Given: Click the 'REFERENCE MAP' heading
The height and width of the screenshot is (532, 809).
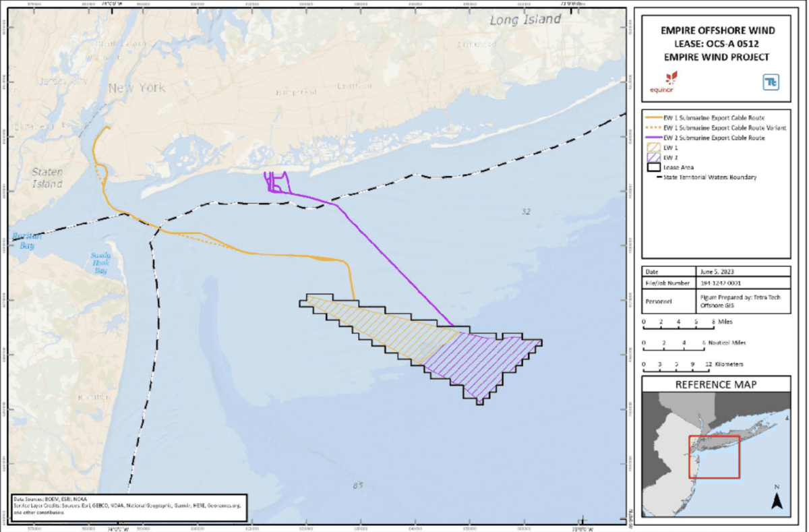Looking at the screenshot, I should click(717, 385).
